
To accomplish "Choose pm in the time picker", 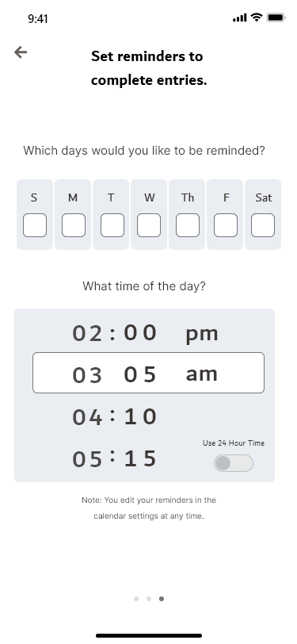I will (202, 335).
